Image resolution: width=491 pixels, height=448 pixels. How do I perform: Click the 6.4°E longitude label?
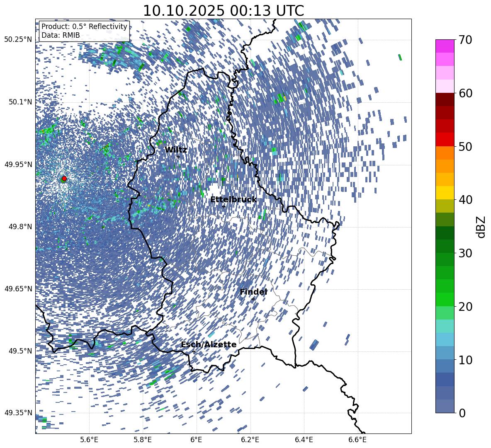[x=304, y=440]
